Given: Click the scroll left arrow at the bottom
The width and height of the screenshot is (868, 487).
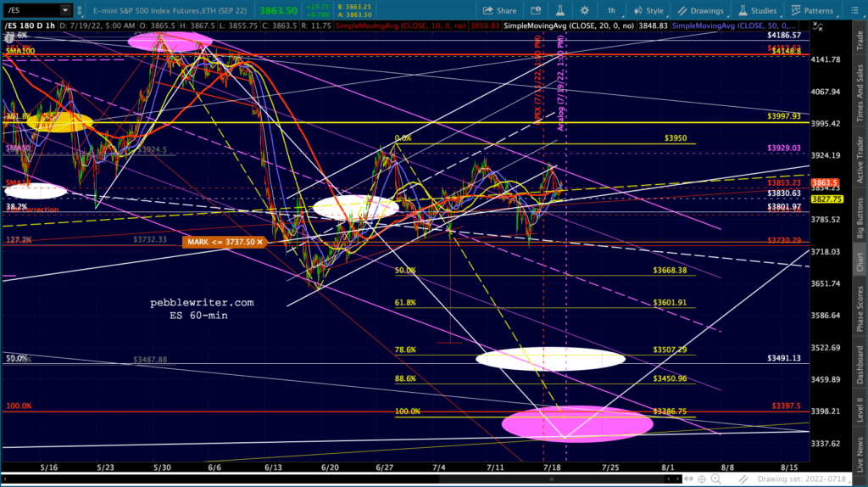Looking at the screenshot, I should pos(669,479).
